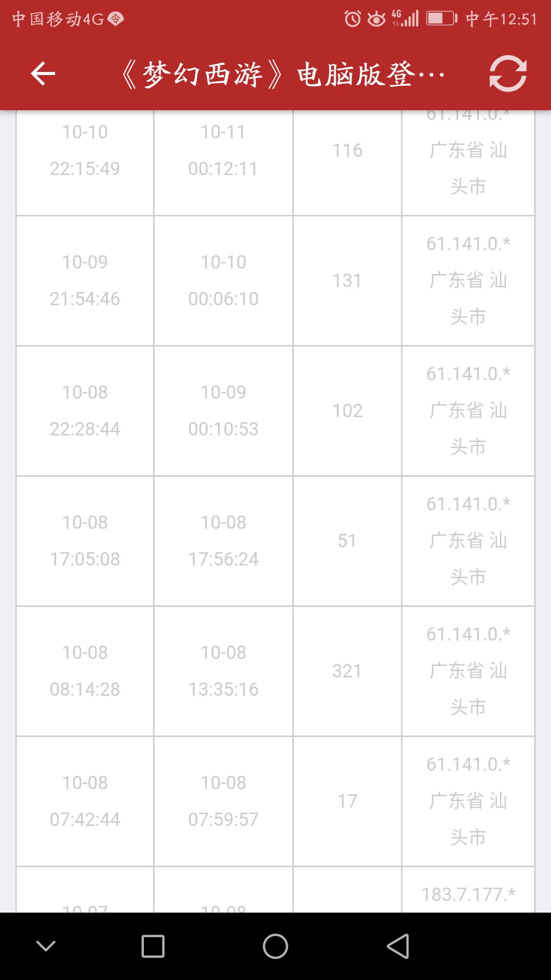This screenshot has width=551, height=980.
Task: Select logout time 10-08 13:35:16 cell
Action: click(x=223, y=671)
